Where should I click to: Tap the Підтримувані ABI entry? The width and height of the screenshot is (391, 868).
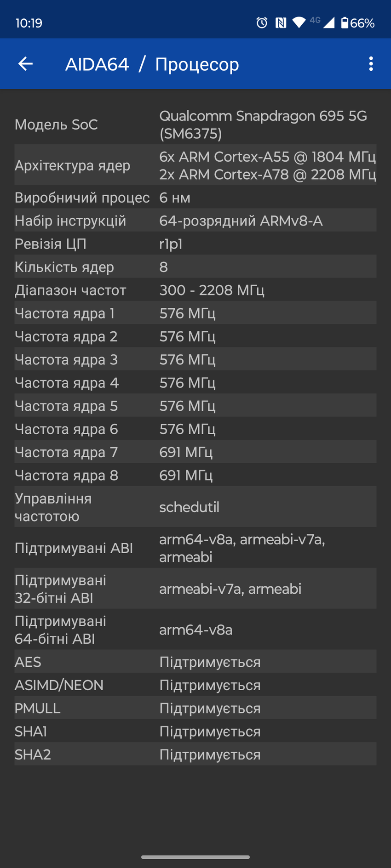pyautogui.click(x=195, y=548)
